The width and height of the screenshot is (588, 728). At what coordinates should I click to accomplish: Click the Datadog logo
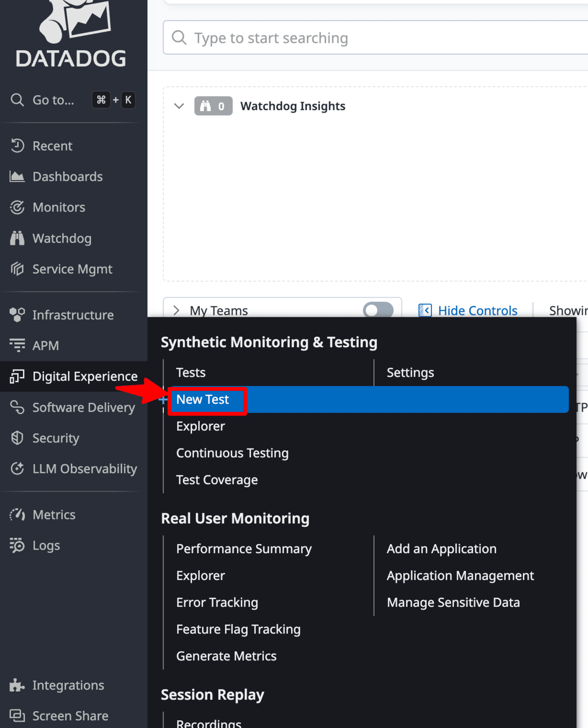pos(71,33)
